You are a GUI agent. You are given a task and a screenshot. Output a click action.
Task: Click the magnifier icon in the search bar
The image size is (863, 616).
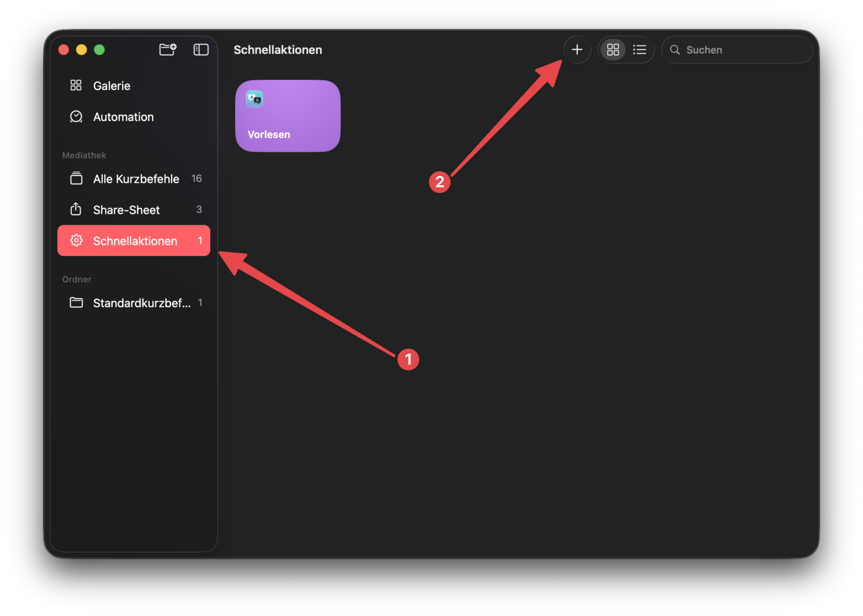[675, 49]
